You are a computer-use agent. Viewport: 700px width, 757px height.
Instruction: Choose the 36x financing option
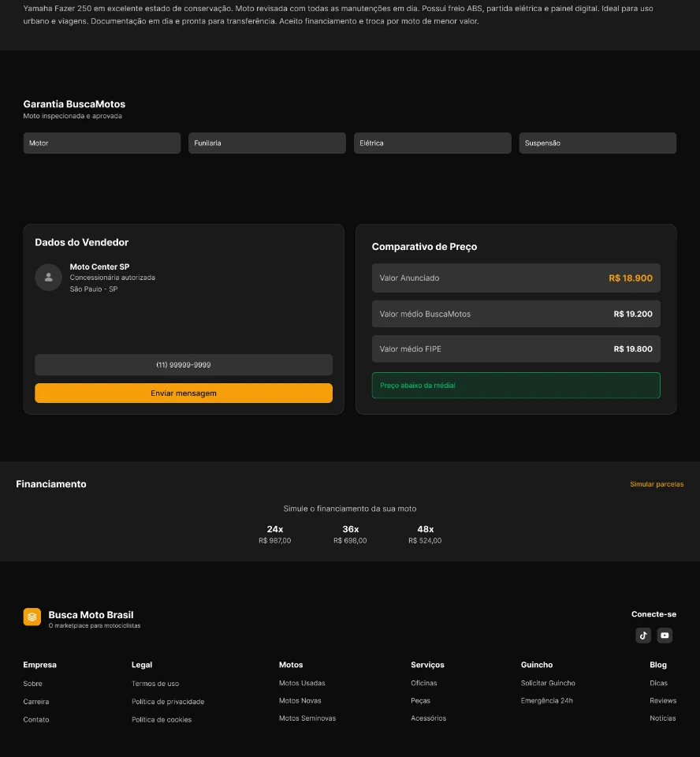[350, 535]
